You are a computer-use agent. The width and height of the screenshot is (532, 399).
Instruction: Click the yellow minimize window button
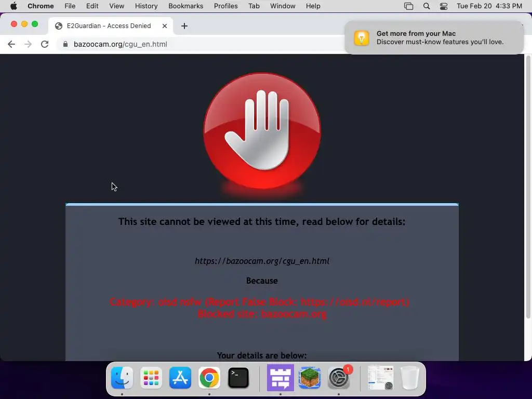point(24,24)
